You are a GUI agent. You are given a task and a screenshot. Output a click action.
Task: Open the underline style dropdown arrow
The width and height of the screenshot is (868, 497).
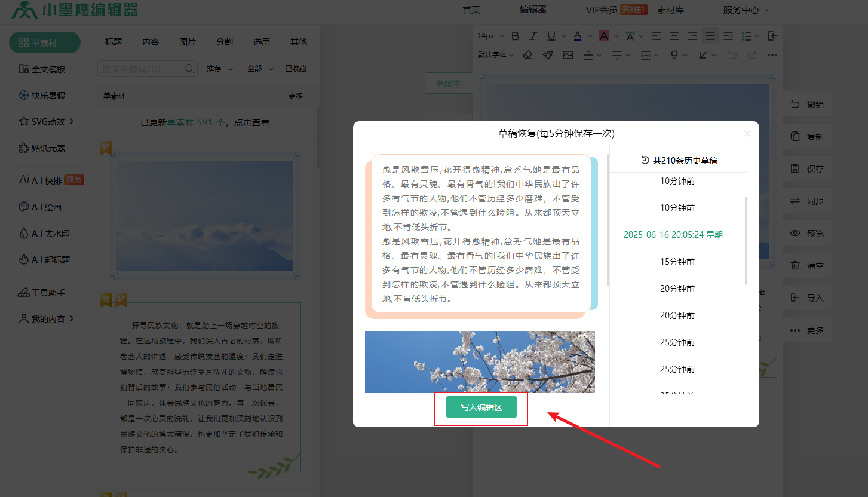click(564, 36)
